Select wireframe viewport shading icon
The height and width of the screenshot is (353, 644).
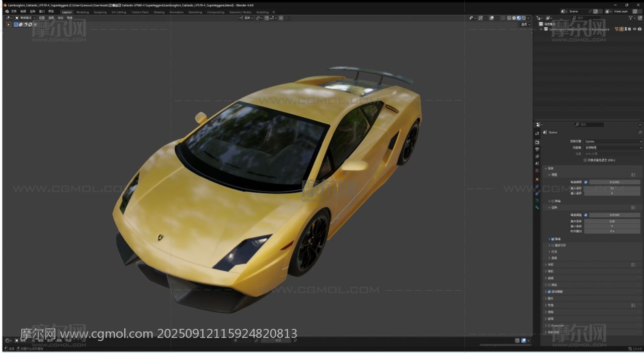(x=509, y=18)
